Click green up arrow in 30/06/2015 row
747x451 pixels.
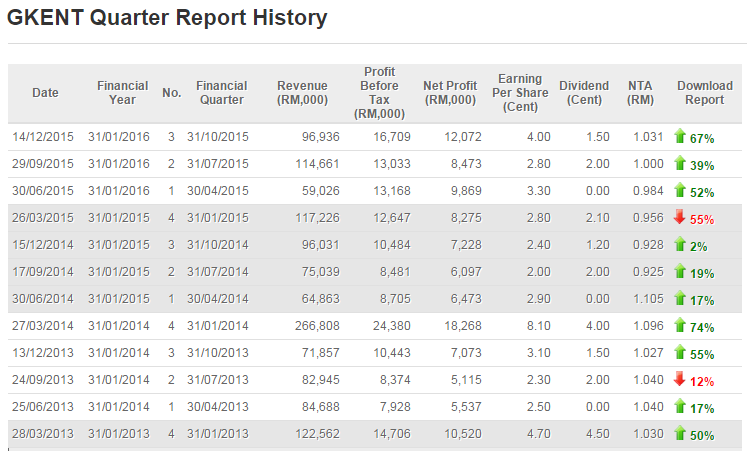680,190
